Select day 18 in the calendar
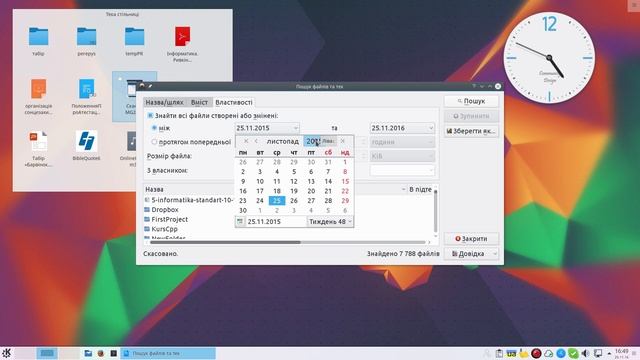Viewport: 640px width, 360px height. 277,191
